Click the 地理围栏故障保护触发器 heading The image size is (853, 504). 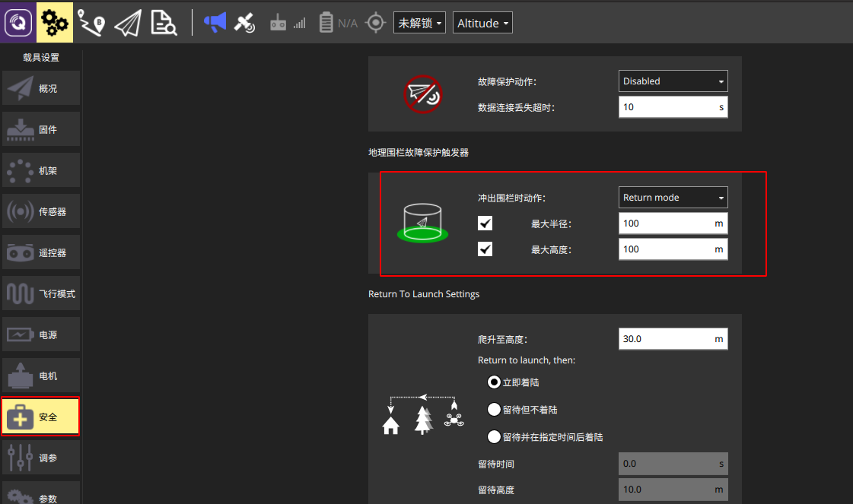tap(419, 153)
